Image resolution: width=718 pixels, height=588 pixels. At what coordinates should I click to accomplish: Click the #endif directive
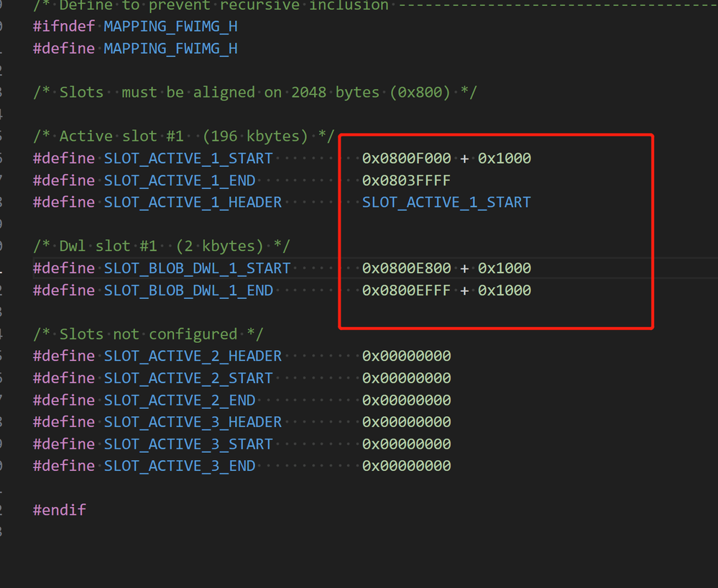pos(60,510)
